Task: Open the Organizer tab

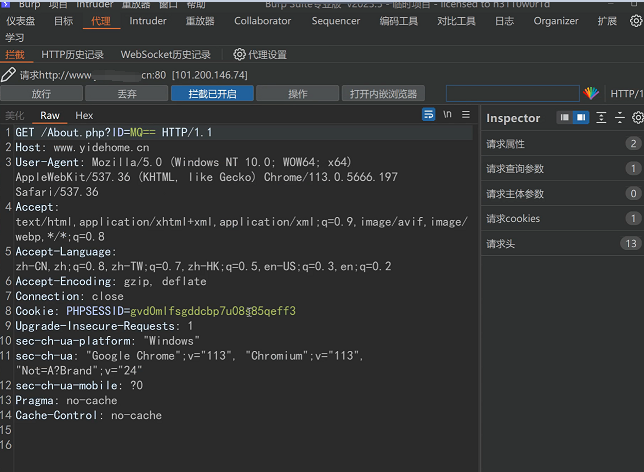Action: [x=556, y=21]
